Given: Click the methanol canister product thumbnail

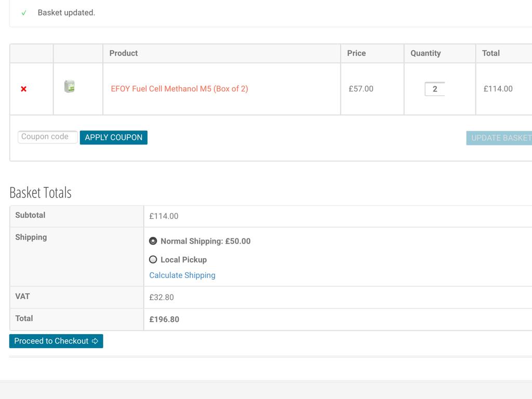Looking at the screenshot, I should pyautogui.click(x=69, y=86).
